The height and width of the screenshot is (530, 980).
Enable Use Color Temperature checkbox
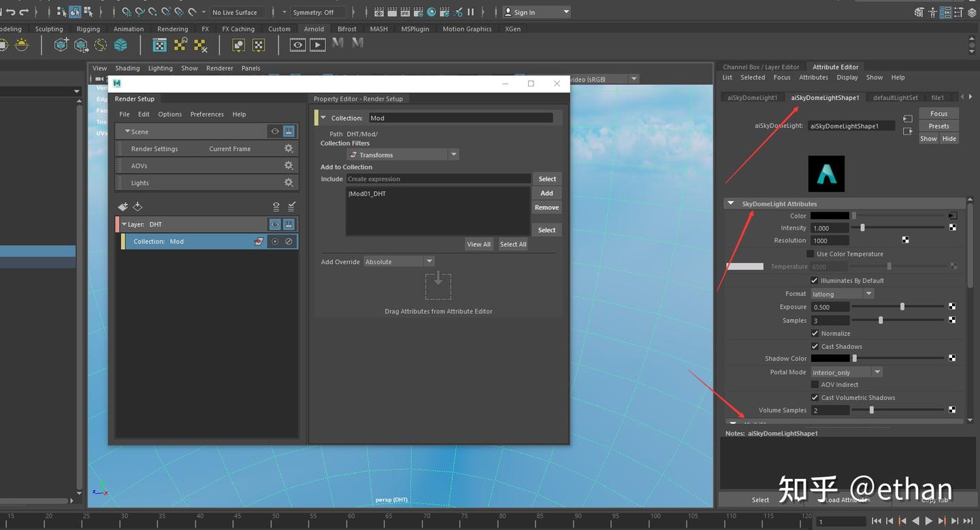coord(811,254)
